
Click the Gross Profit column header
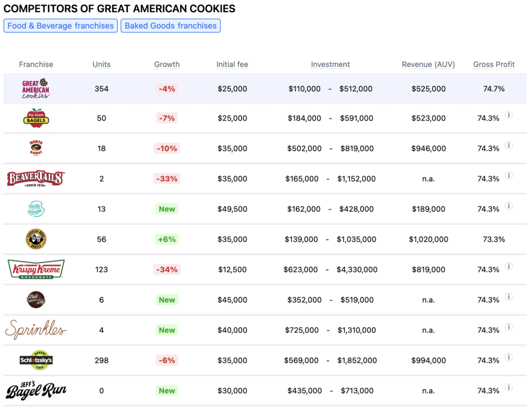coord(494,64)
